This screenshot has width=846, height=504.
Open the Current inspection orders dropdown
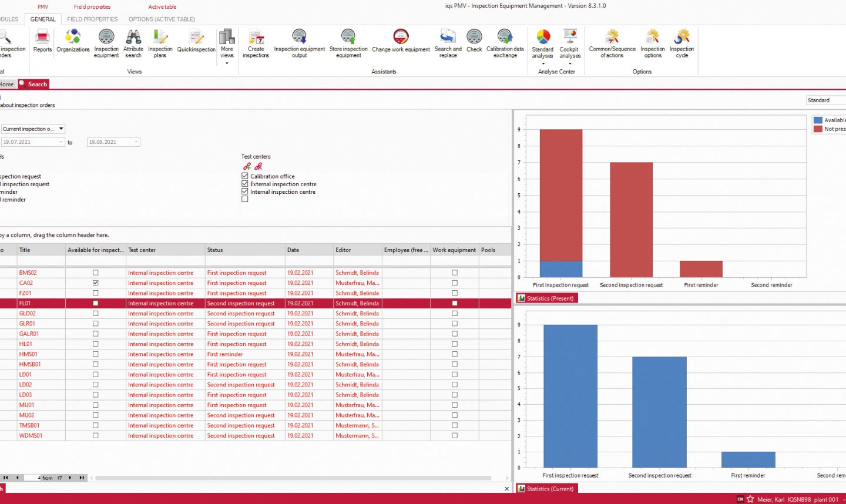pos(61,129)
